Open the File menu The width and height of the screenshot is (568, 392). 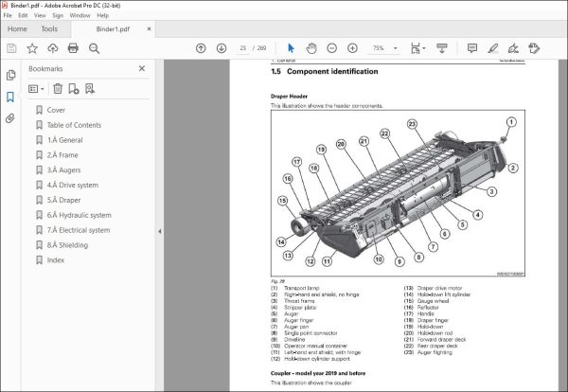click(8, 15)
